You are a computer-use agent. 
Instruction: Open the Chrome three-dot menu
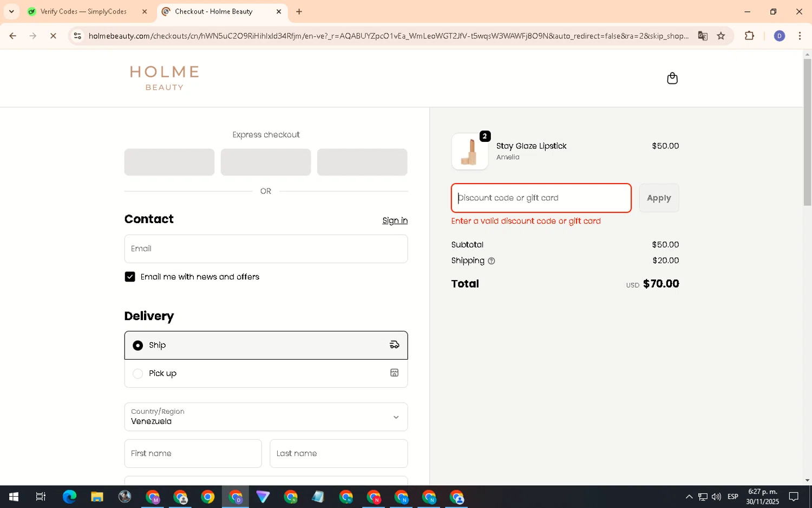click(800, 36)
